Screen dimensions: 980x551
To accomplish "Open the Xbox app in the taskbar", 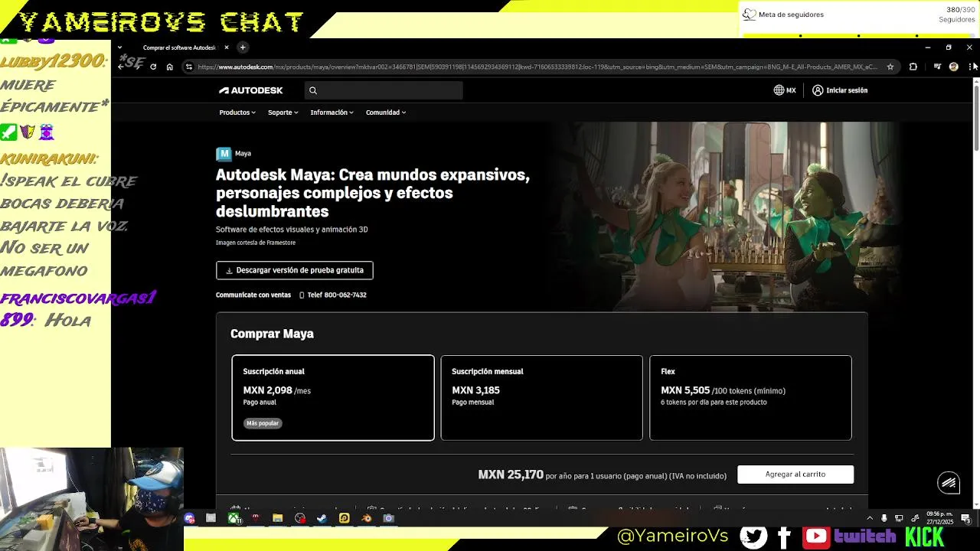I will click(234, 518).
